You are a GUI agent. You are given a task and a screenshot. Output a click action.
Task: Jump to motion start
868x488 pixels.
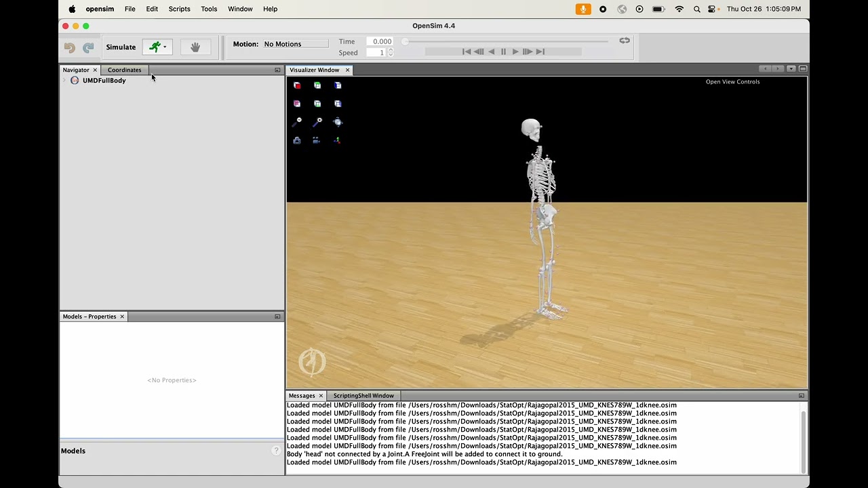click(467, 52)
